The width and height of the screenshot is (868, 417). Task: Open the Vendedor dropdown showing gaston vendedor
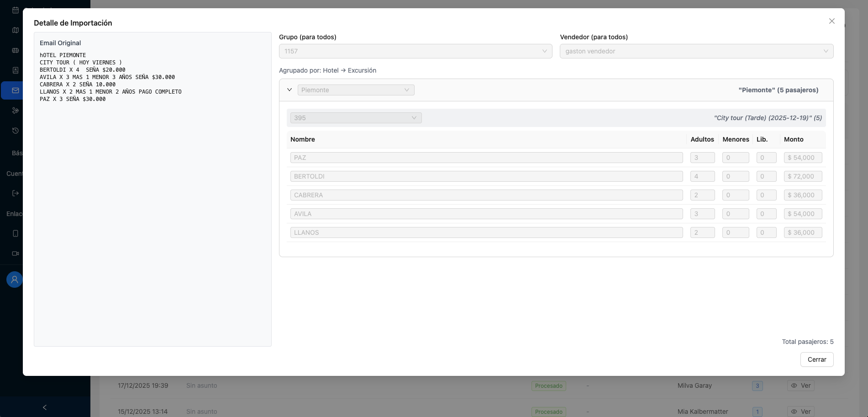click(x=696, y=51)
